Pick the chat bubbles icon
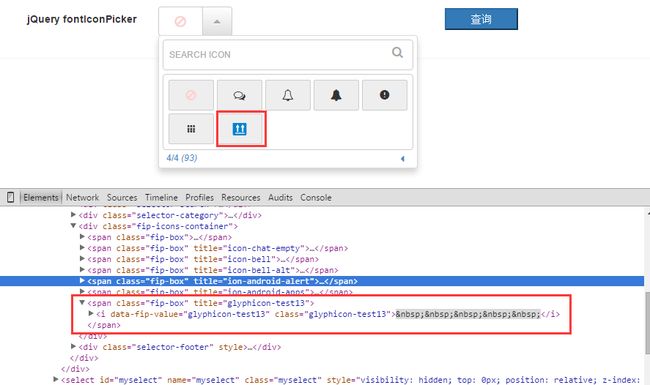Image resolution: width=650 pixels, height=385 pixels. click(x=239, y=95)
